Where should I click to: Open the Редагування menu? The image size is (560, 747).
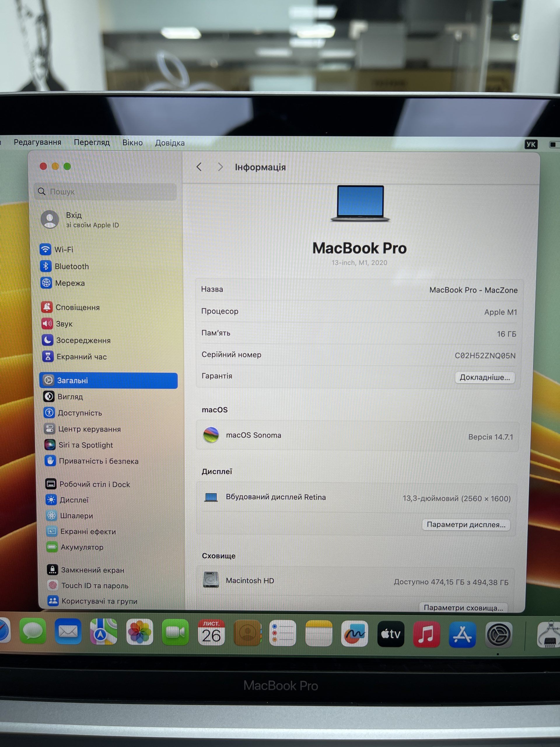[x=37, y=142]
